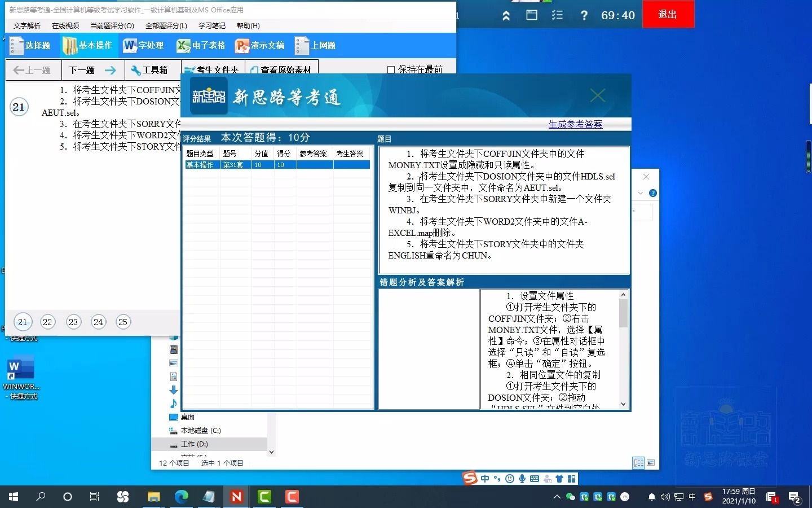Open the 帮助(H) menu
Viewport: 812px width, 508px height.
point(248,25)
